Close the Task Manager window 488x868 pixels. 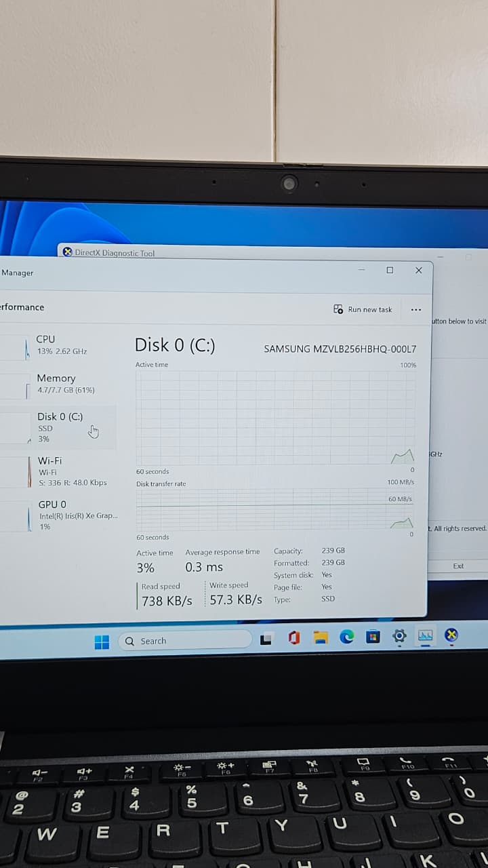point(419,270)
